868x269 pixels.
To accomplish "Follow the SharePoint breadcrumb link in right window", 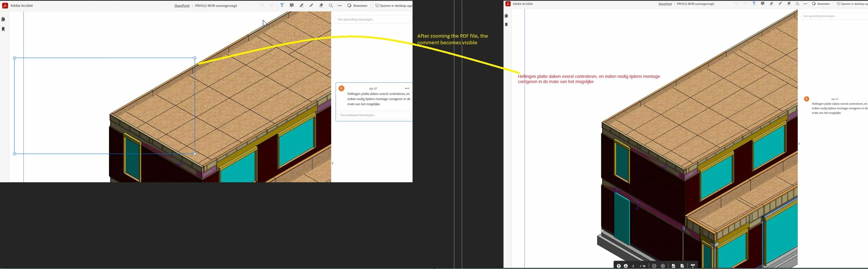I will 665,4.
